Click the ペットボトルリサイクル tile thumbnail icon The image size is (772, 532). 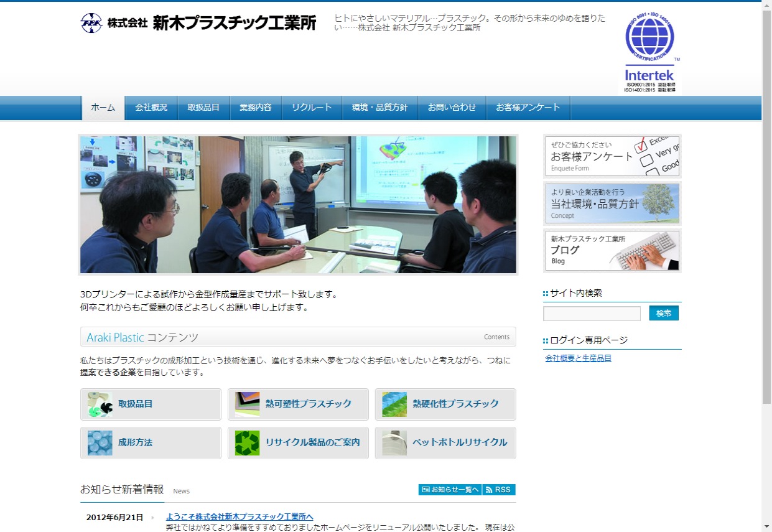coord(394,443)
